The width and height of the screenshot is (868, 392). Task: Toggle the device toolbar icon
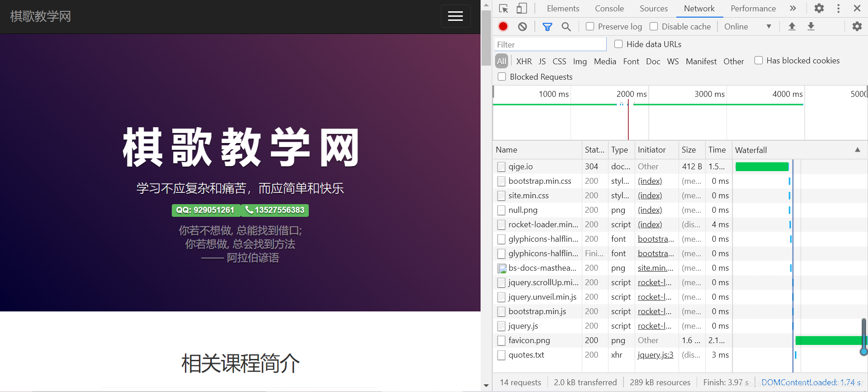point(522,9)
